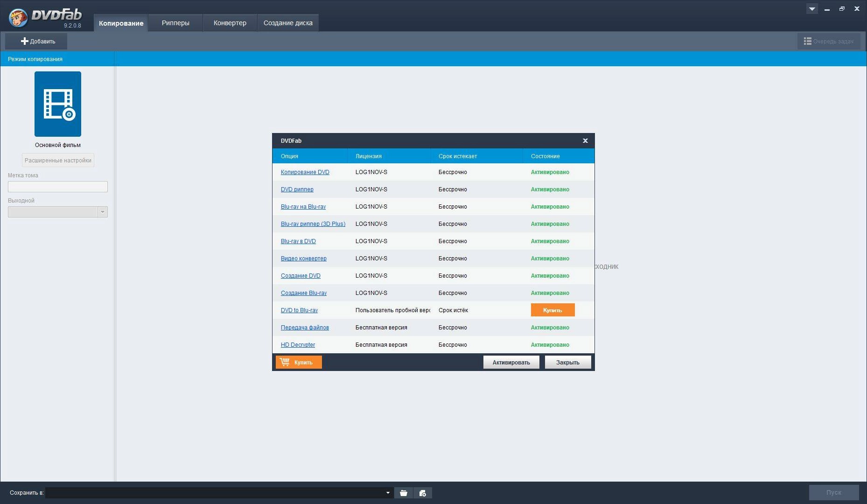Open the title bar dropdown arrow menu
This screenshot has height=504, width=867.
812,9
